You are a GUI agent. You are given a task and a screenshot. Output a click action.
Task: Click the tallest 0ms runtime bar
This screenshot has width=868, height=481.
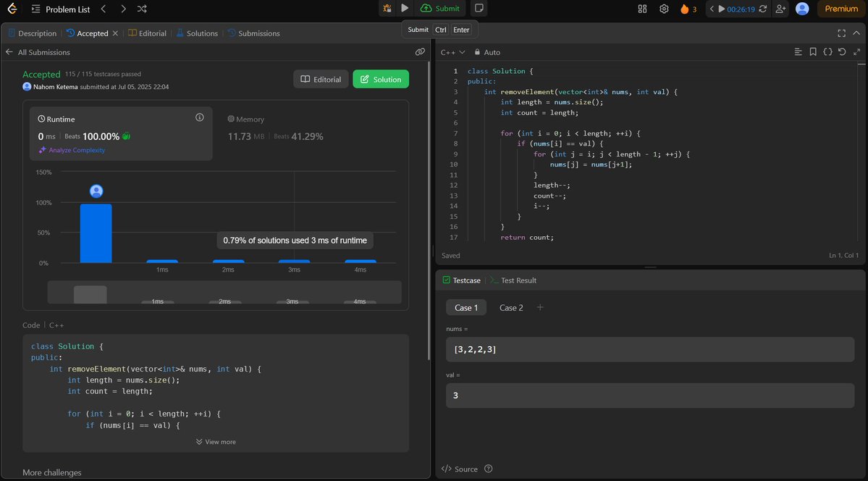point(96,233)
